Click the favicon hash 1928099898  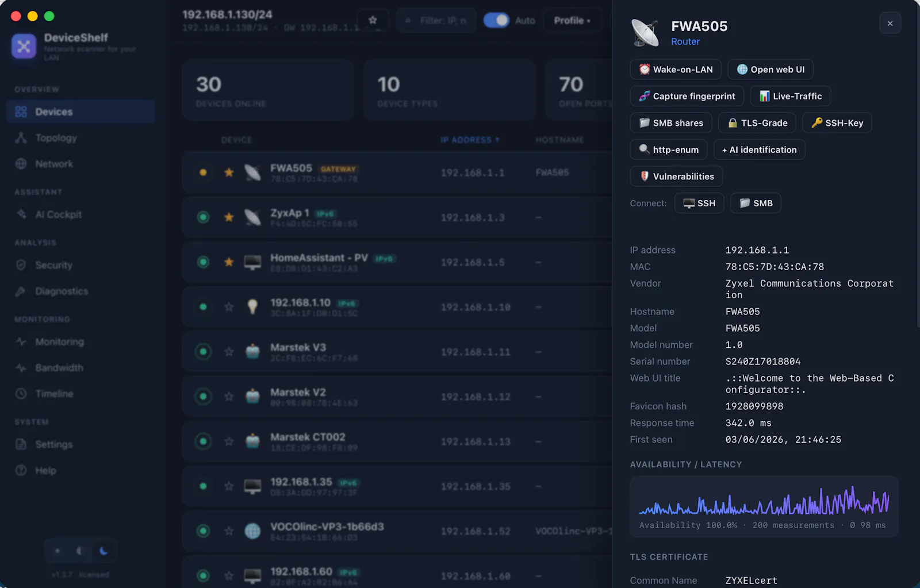pos(754,406)
